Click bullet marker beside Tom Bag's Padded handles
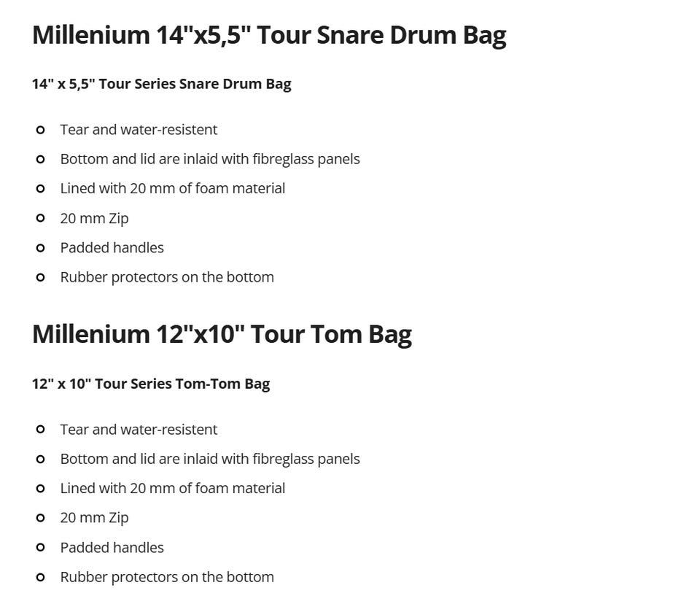 40,547
